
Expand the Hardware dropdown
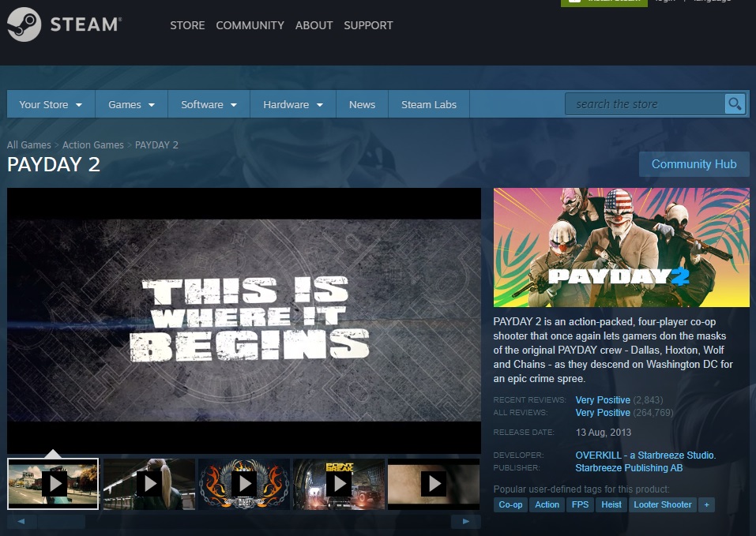(x=292, y=104)
